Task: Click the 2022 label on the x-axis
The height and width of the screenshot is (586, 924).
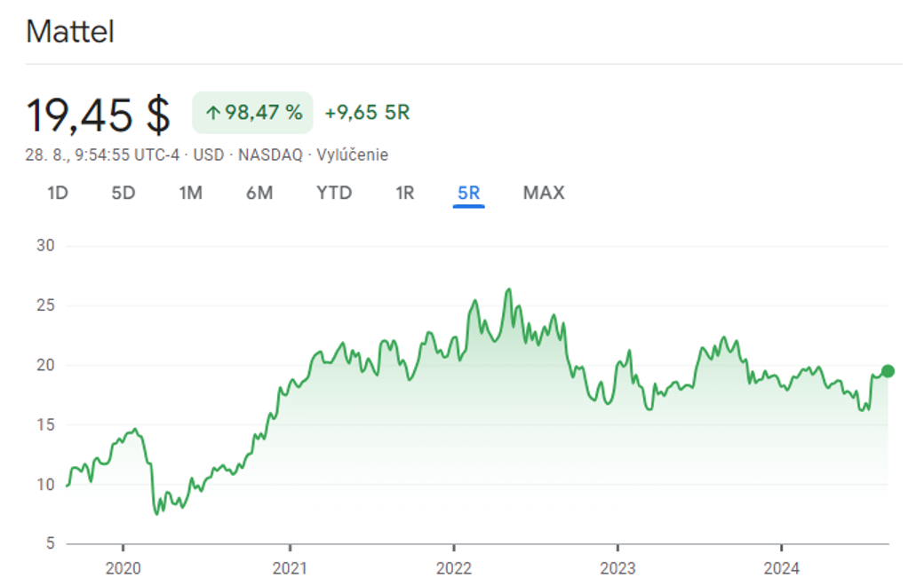Action: click(x=453, y=567)
